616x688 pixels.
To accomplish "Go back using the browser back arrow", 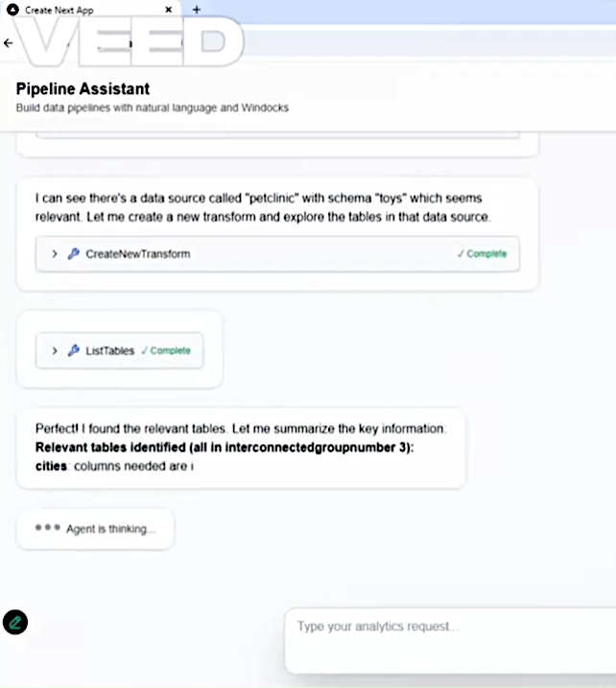I will [x=9, y=43].
